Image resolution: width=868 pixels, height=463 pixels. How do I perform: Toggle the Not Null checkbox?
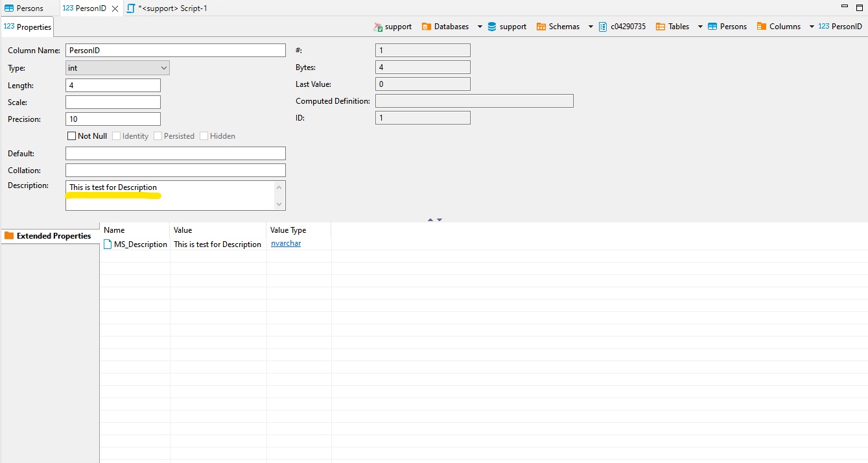click(72, 136)
